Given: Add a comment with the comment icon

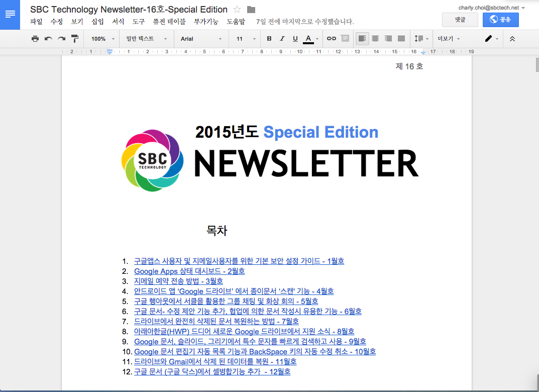Looking at the screenshot, I should pyautogui.click(x=345, y=39).
